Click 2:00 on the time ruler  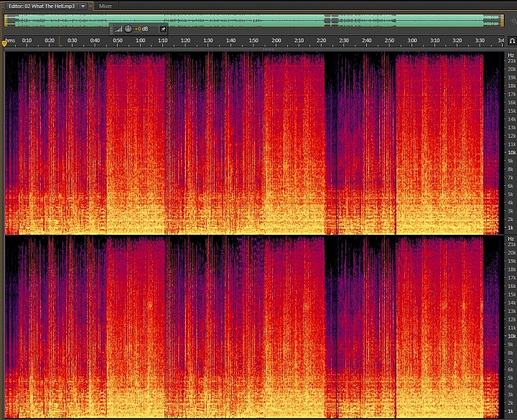click(276, 40)
